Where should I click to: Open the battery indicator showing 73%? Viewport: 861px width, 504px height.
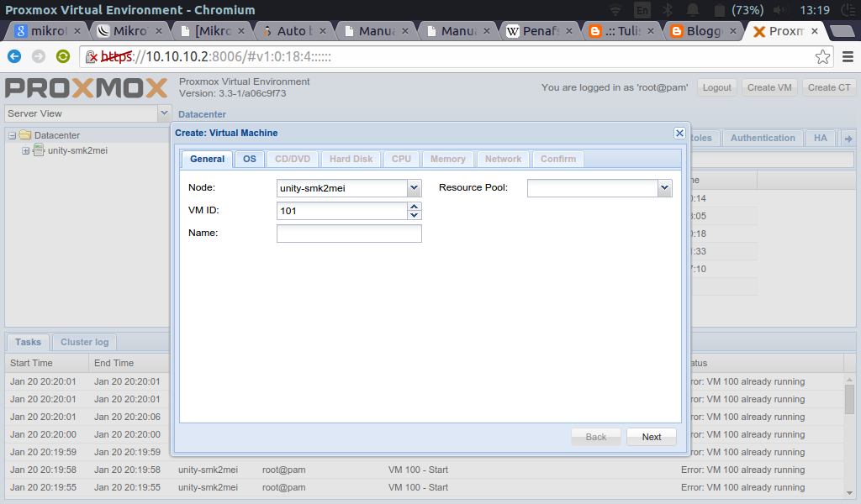pos(738,10)
